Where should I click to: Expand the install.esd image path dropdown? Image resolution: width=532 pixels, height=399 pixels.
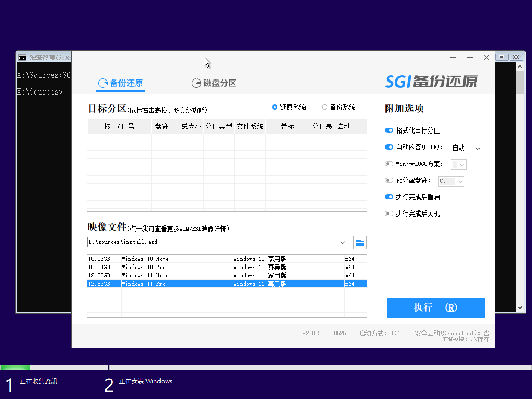click(342, 242)
